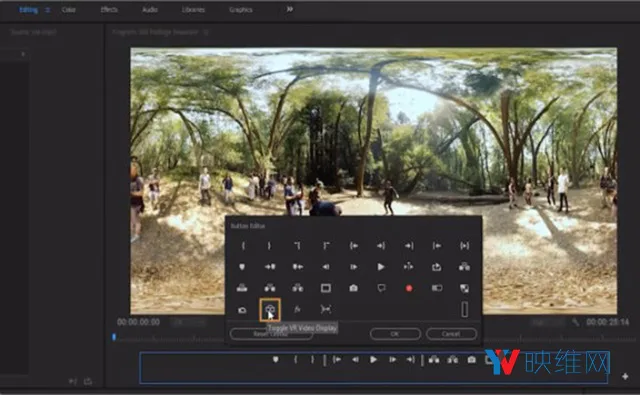The width and height of the screenshot is (640, 395).
Task: Click Mark Out on the transport bar
Action: 312,359
